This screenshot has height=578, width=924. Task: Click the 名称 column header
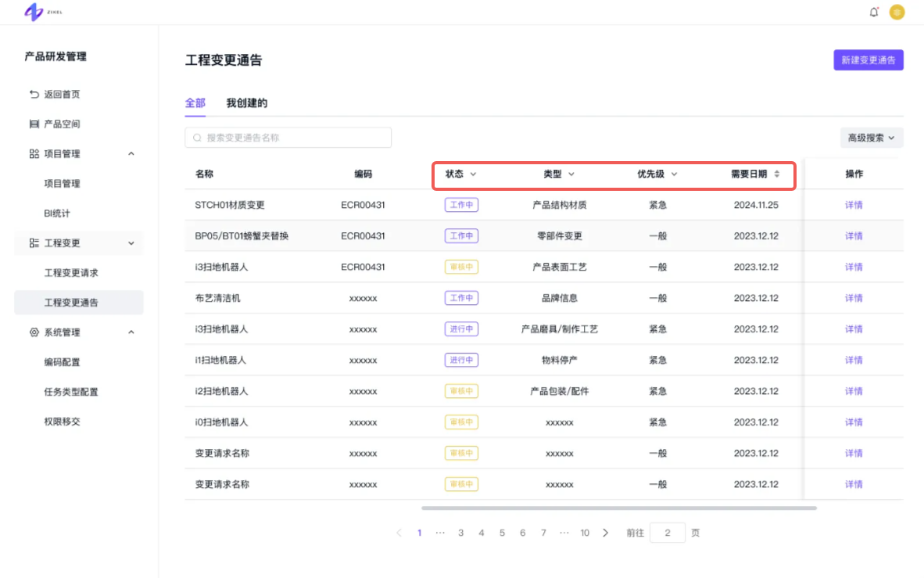click(205, 174)
